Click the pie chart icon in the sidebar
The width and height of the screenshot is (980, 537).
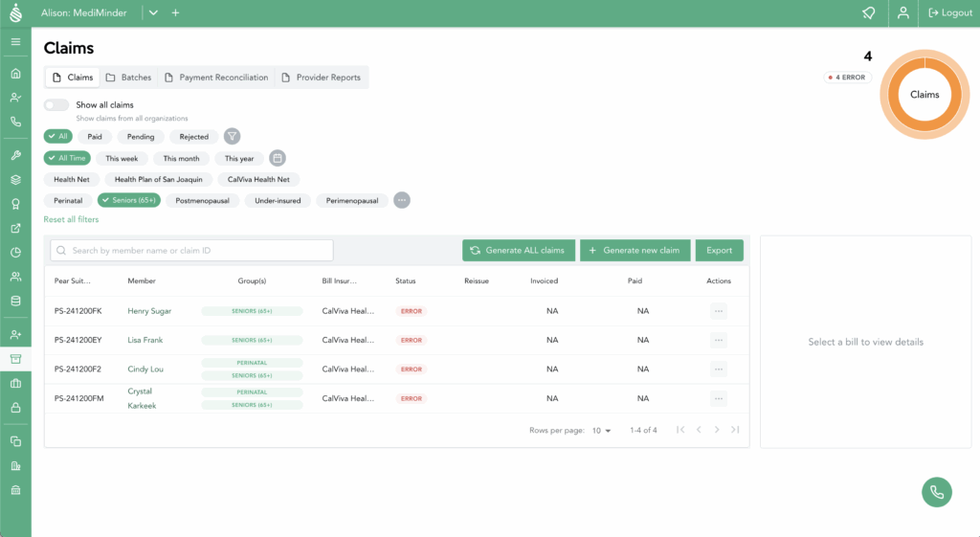click(x=15, y=253)
